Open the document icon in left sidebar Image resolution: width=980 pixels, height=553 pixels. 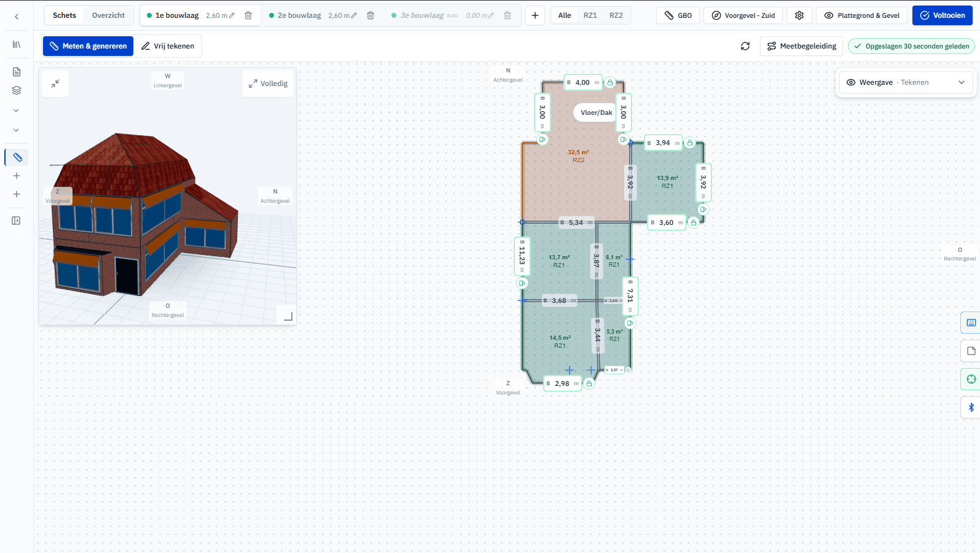[x=17, y=72]
